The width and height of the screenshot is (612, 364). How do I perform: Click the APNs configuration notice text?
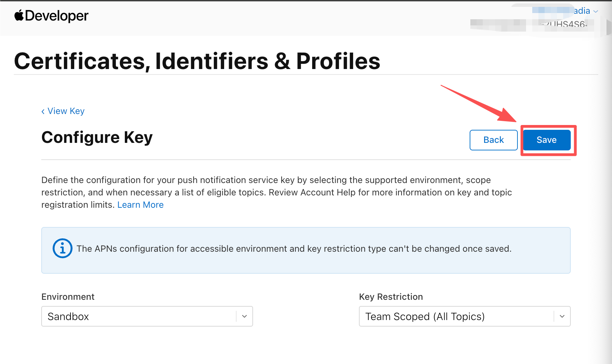(294, 249)
